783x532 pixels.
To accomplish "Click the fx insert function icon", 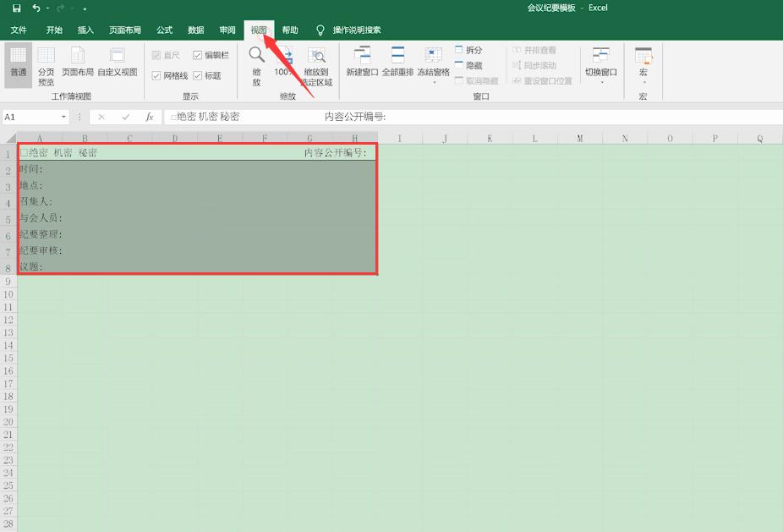I will click(x=150, y=117).
